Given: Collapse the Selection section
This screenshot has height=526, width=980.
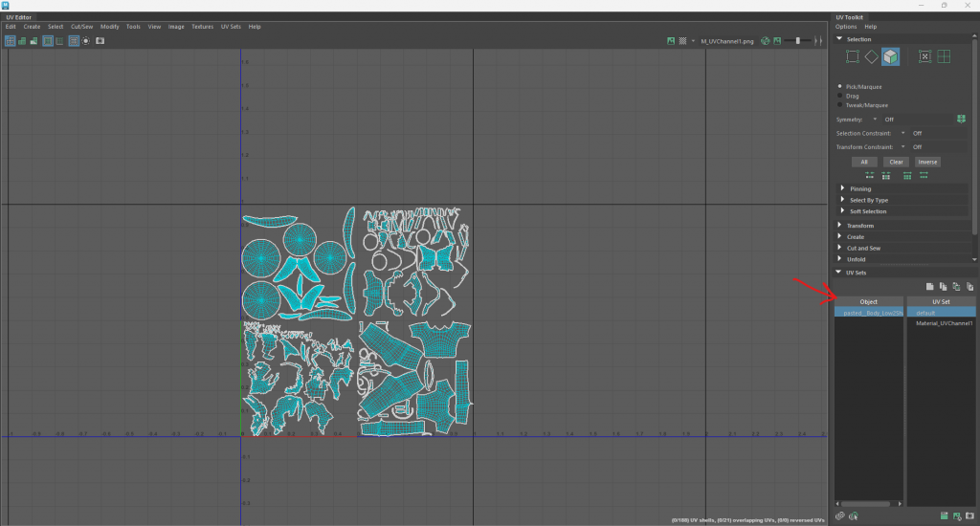Looking at the screenshot, I should point(839,38).
